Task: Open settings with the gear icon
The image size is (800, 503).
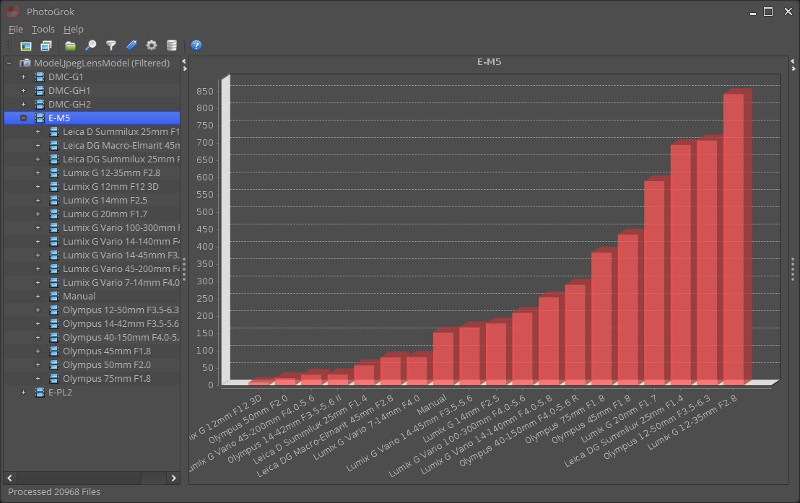Action: tap(152, 46)
